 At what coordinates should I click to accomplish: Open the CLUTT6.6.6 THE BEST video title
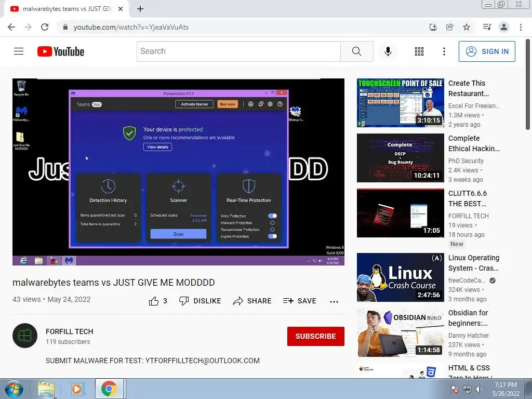(x=468, y=198)
